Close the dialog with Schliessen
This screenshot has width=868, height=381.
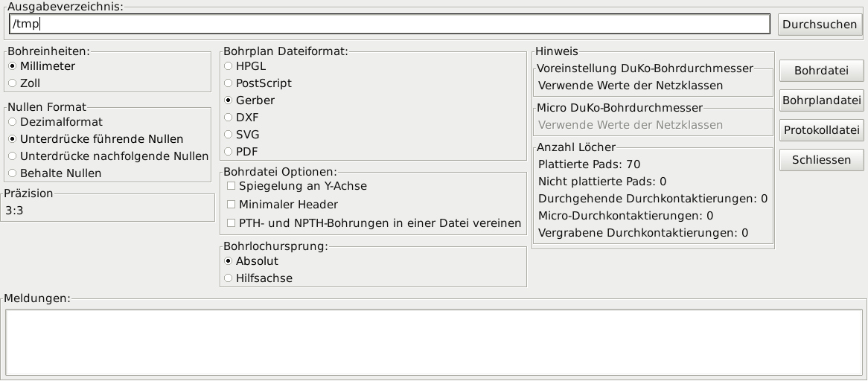click(821, 160)
